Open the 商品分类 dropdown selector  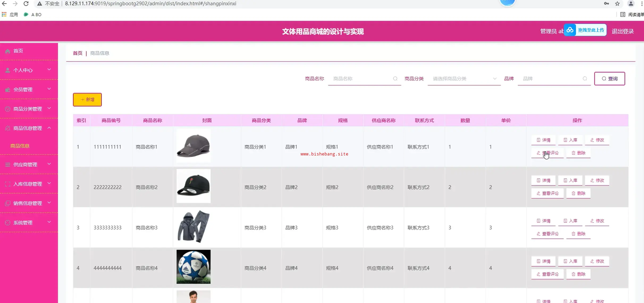[x=464, y=79]
